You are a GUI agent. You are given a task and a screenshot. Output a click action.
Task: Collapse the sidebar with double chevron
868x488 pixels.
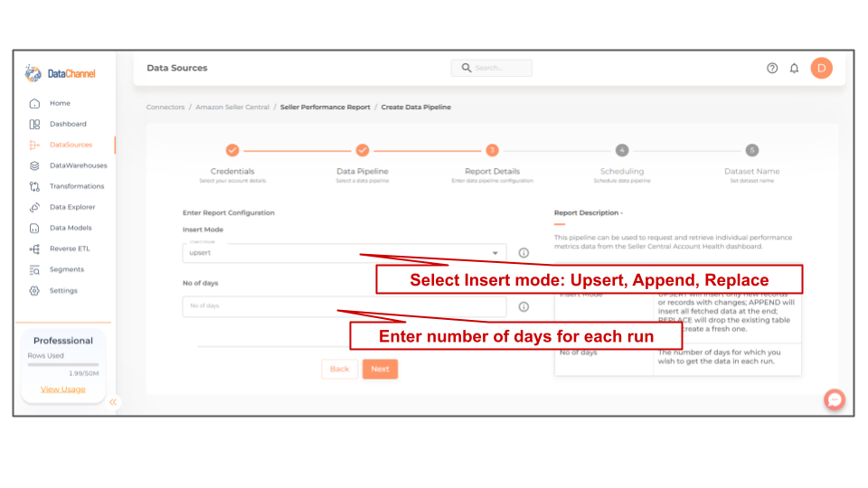tap(113, 402)
